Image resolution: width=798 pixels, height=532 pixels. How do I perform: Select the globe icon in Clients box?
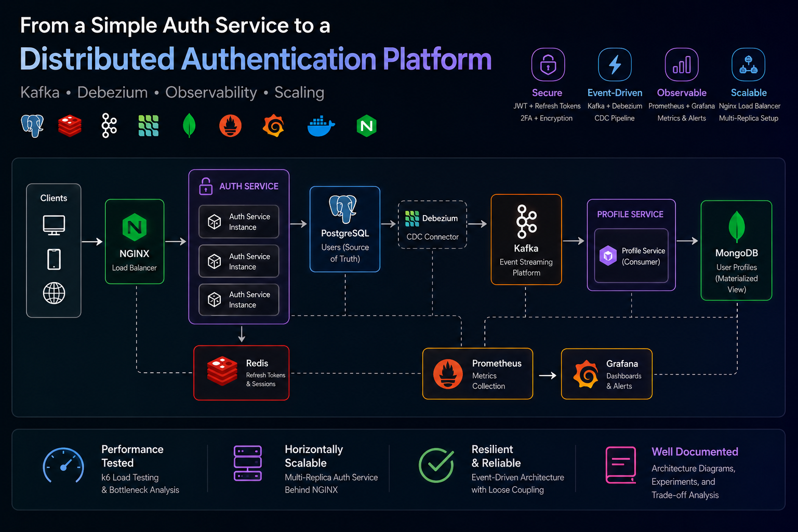point(54,294)
